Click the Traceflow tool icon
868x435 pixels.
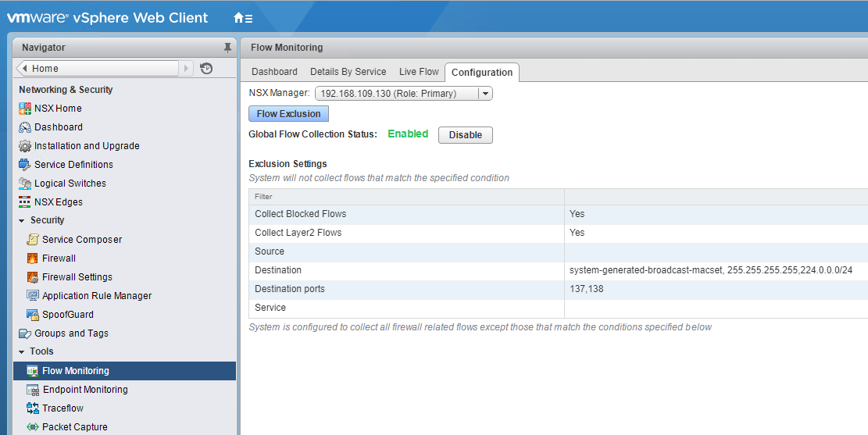point(33,408)
